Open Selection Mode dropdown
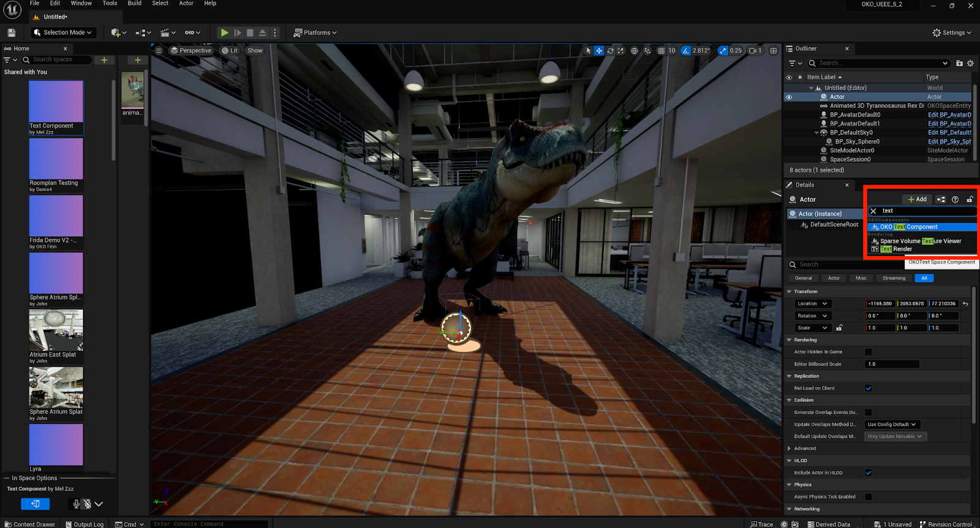 (x=63, y=32)
